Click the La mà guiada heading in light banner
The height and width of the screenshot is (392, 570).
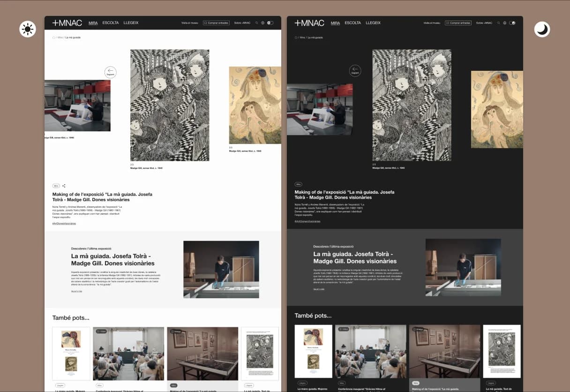(x=113, y=260)
